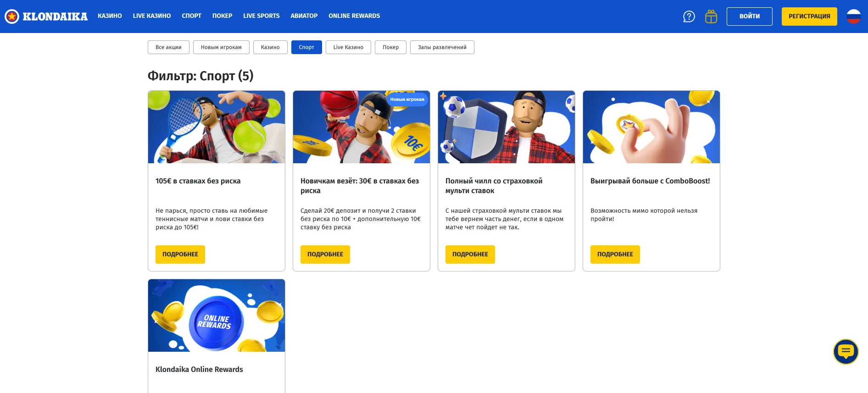Click 'Подробнее' under the ComboBoost offer
868x393 pixels.
tap(615, 255)
